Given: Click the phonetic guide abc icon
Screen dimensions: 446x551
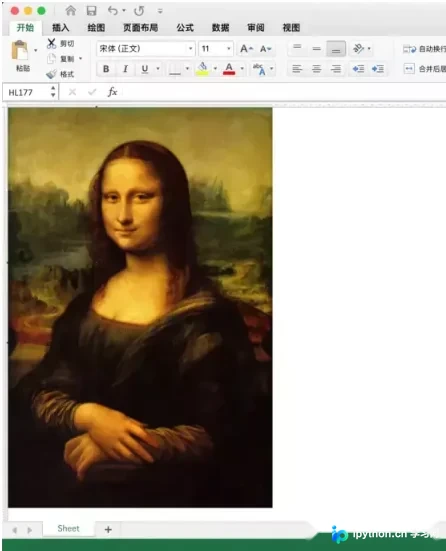Looking at the screenshot, I should click(259, 69).
